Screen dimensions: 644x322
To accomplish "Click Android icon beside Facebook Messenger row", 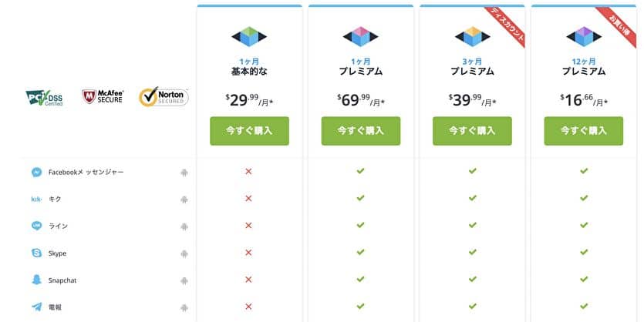I will pyautogui.click(x=184, y=173).
